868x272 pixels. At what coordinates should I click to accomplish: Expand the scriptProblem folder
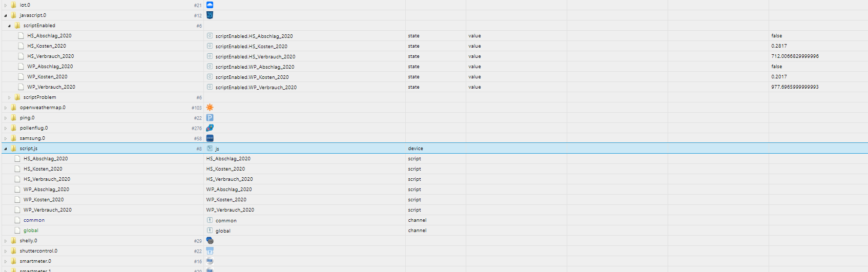click(x=9, y=97)
